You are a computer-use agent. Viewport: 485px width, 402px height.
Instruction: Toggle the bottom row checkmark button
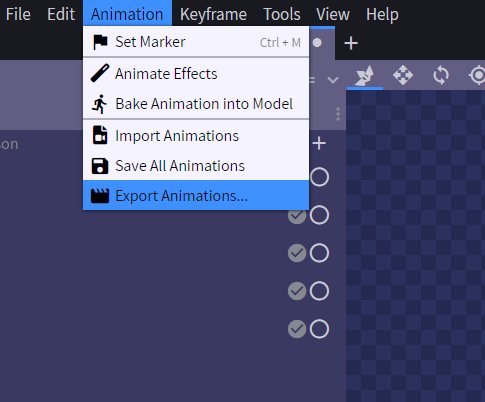click(297, 329)
